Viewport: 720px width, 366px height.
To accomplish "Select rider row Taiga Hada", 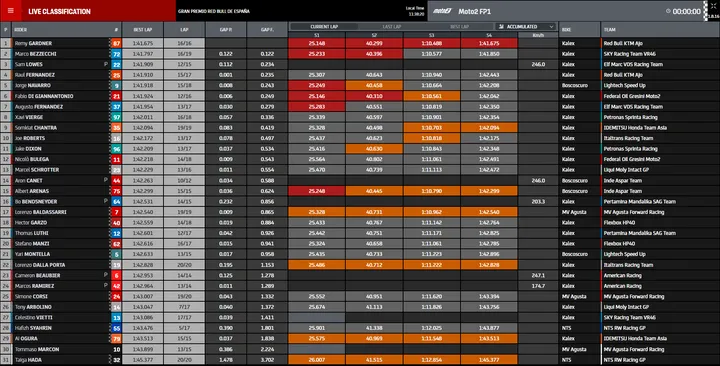I will (360, 360).
